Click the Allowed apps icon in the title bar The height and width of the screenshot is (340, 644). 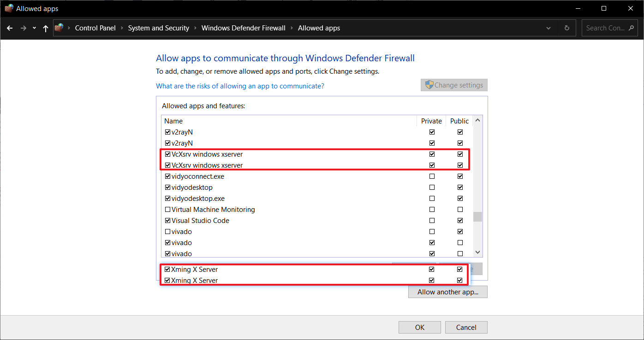click(9, 8)
